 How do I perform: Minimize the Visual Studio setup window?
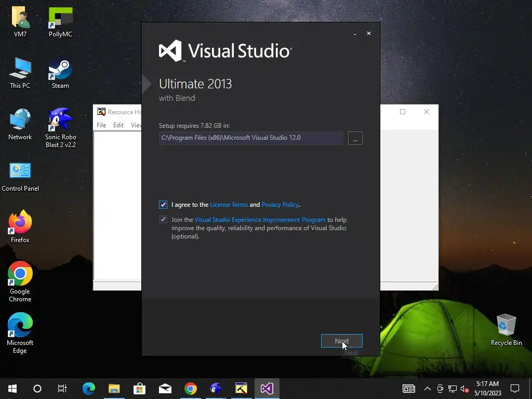click(x=355, y=34)
